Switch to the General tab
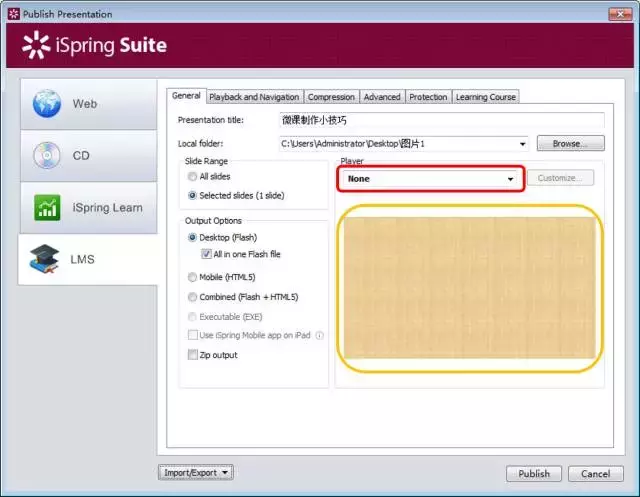Viewport: 640px width, 497px height. (186, 96)
